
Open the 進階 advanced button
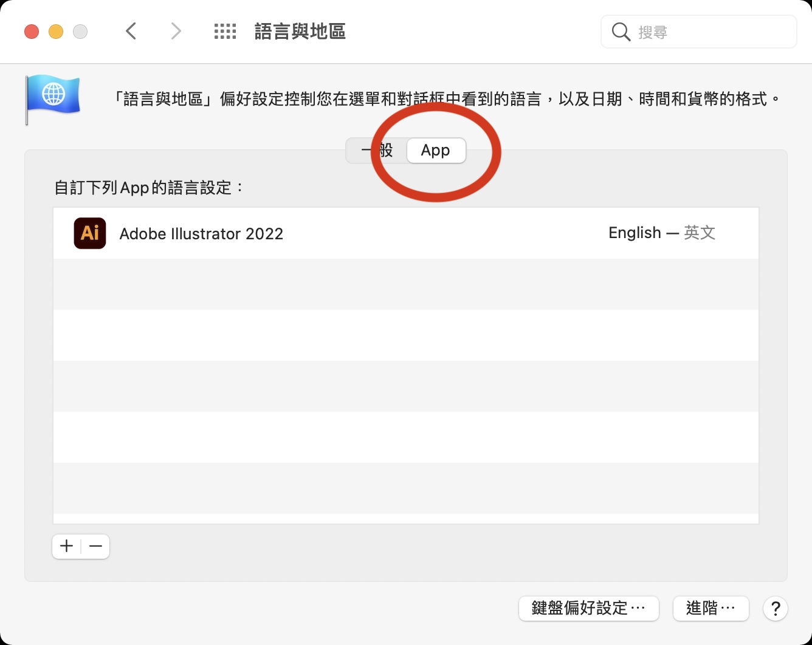710,608
